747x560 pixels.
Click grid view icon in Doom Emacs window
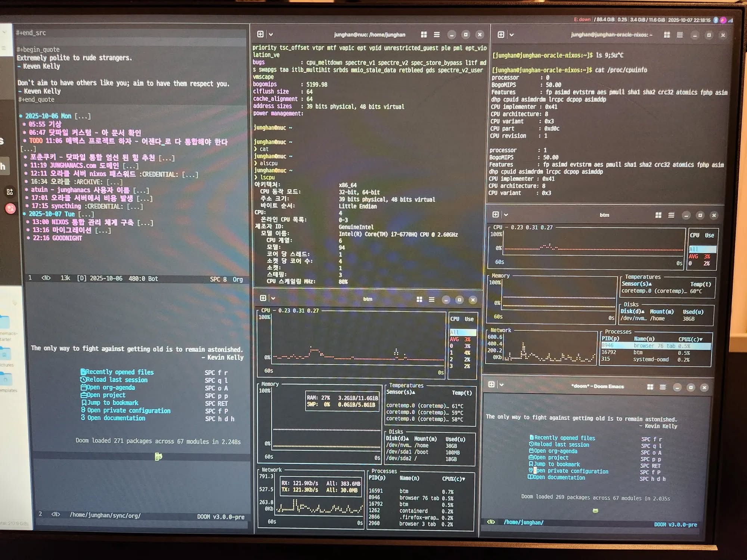650,387
